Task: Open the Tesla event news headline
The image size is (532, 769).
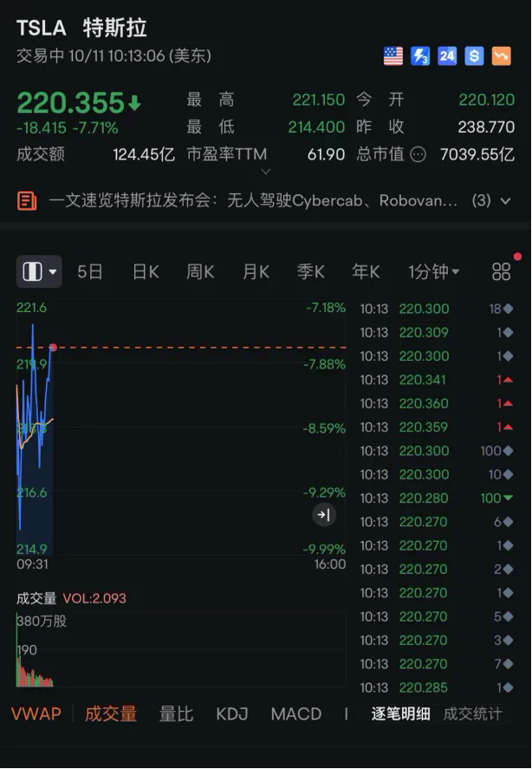Action: (x=254, y=200)
